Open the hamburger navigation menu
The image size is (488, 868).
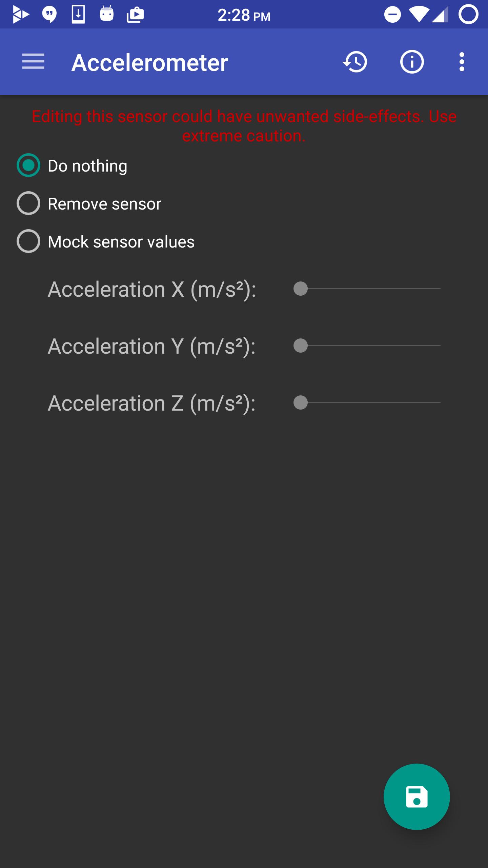[33, 62]
